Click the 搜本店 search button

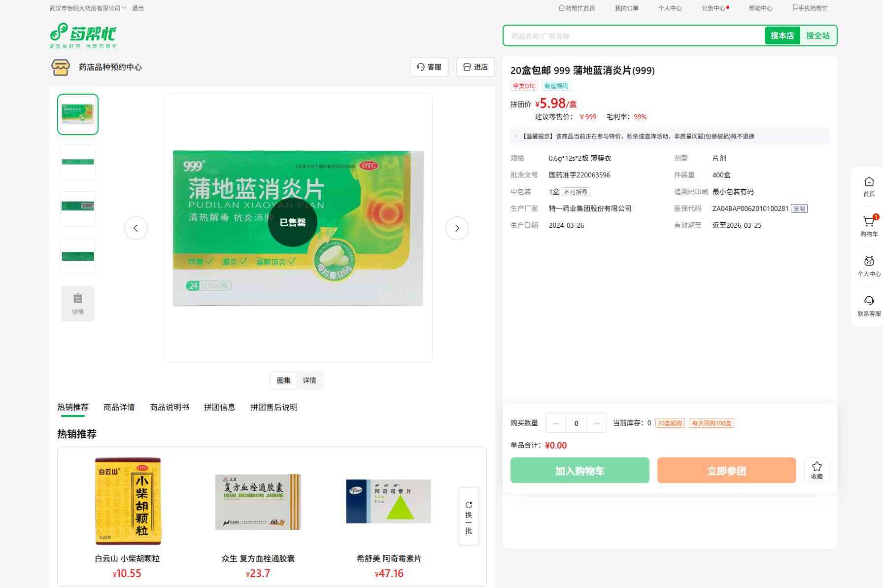(x=782, y=35)
